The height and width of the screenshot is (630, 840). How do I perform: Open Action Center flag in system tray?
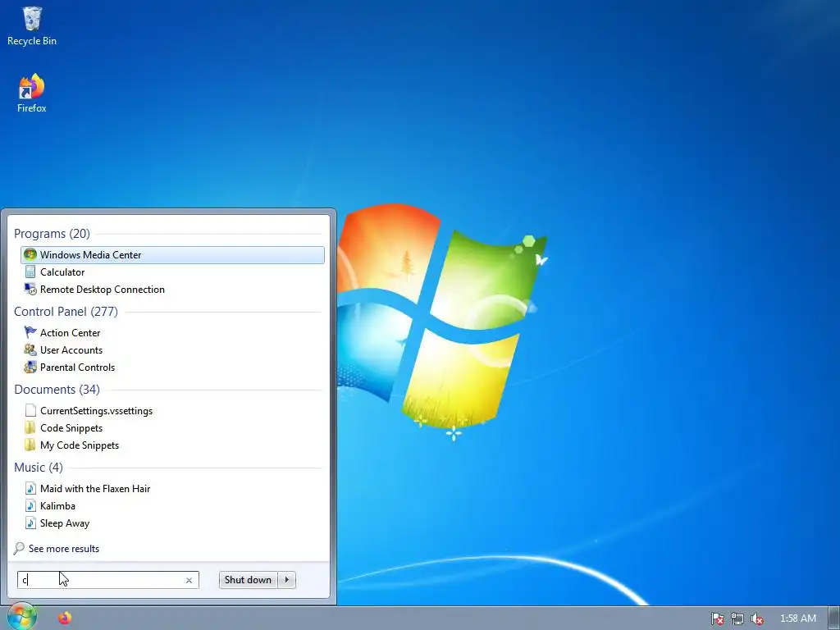(x=717, y=619)
